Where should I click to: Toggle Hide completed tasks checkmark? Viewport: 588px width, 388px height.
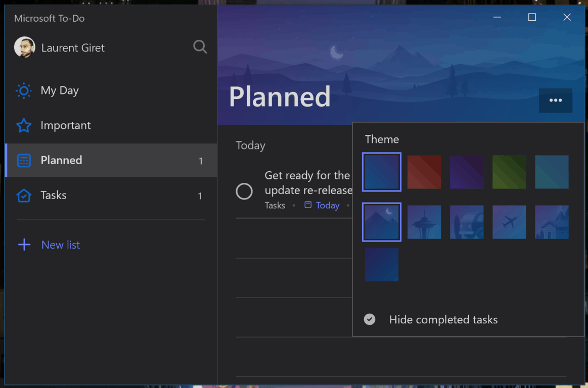point(370,319)
